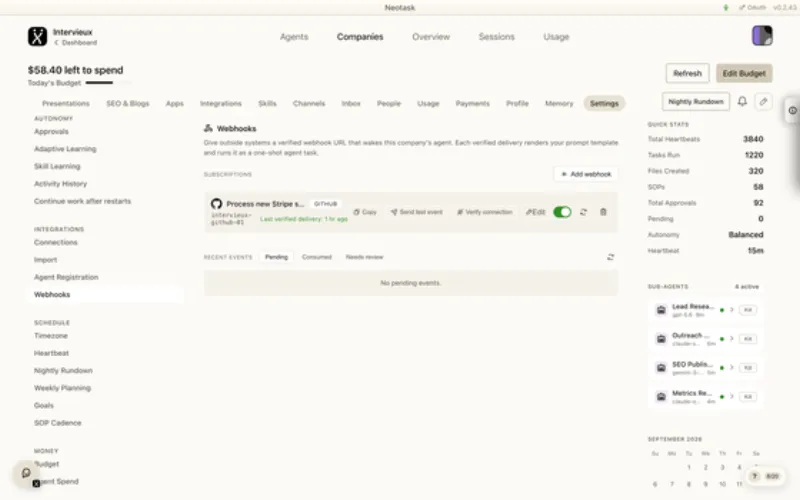Open the chat bubble icon at bottom left
Viewport: 800px width, 500px height.
[x=26, y=473]
